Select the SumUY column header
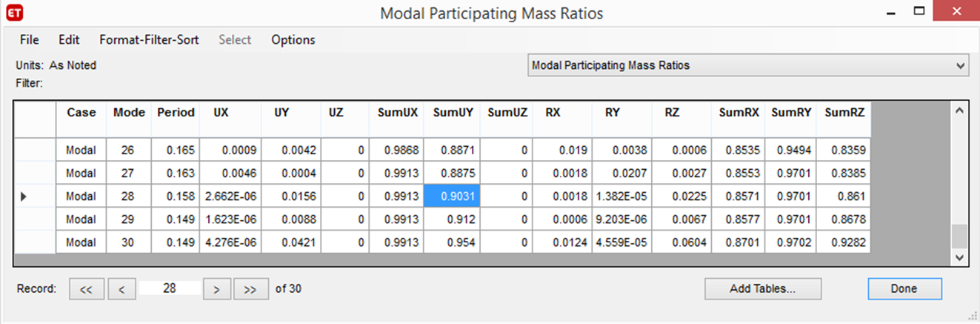This screenshot has height=324, width=980. point(451,113)
